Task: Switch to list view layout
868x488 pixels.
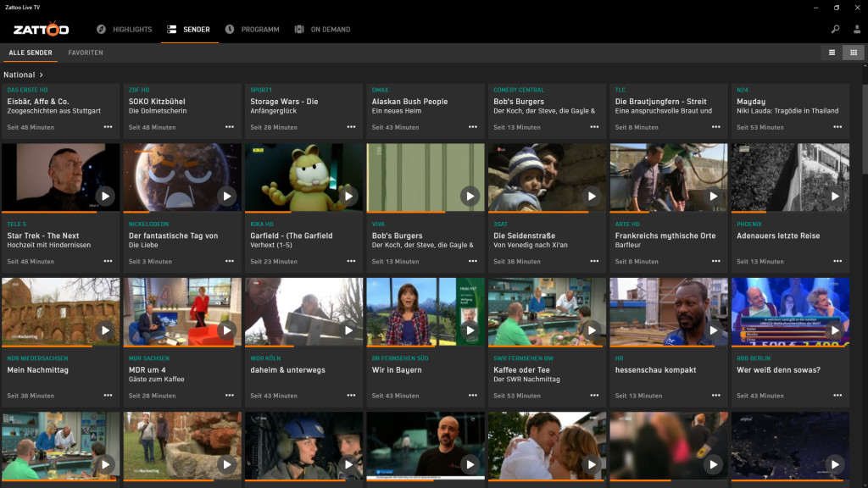Action: pos(832,52)
